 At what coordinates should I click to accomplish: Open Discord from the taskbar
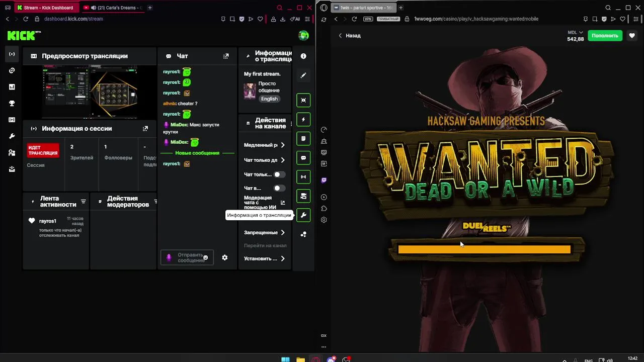tap(331, 359)
